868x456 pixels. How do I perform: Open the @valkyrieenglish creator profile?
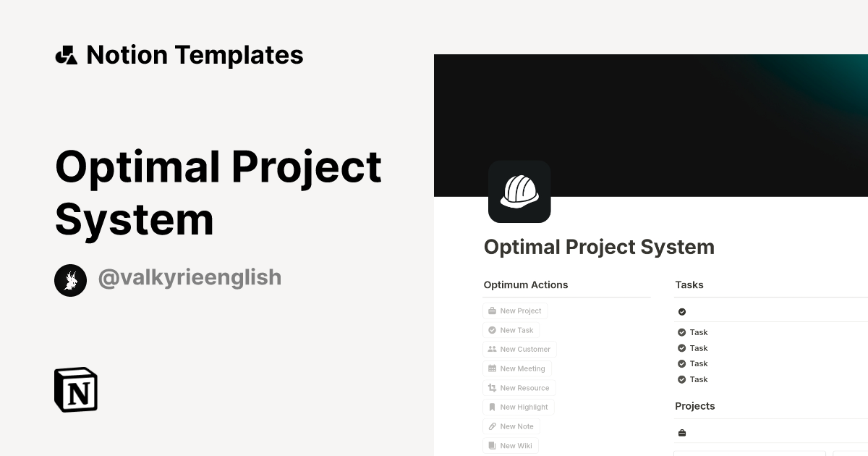tap(167, 278)
